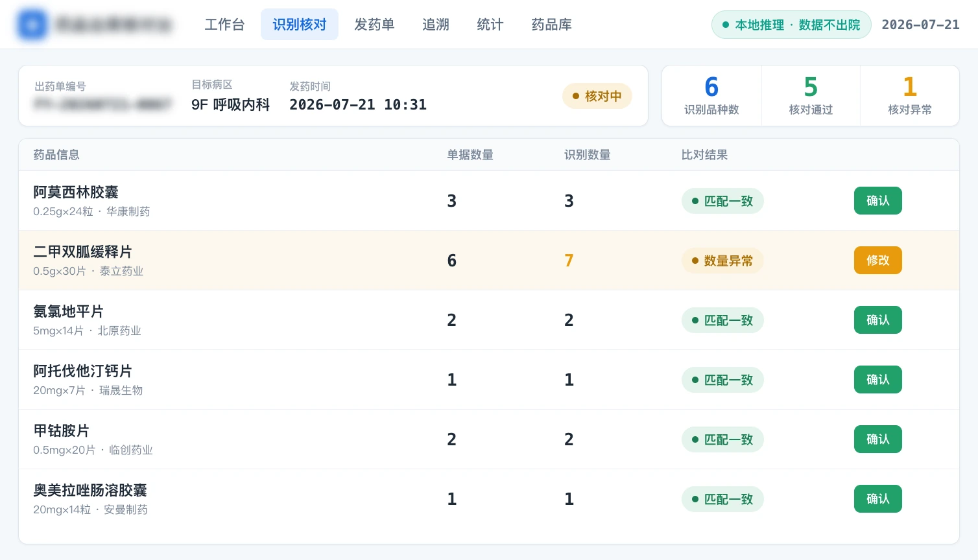Switch to the 识别核对 tab

click(x=300, y=25)
